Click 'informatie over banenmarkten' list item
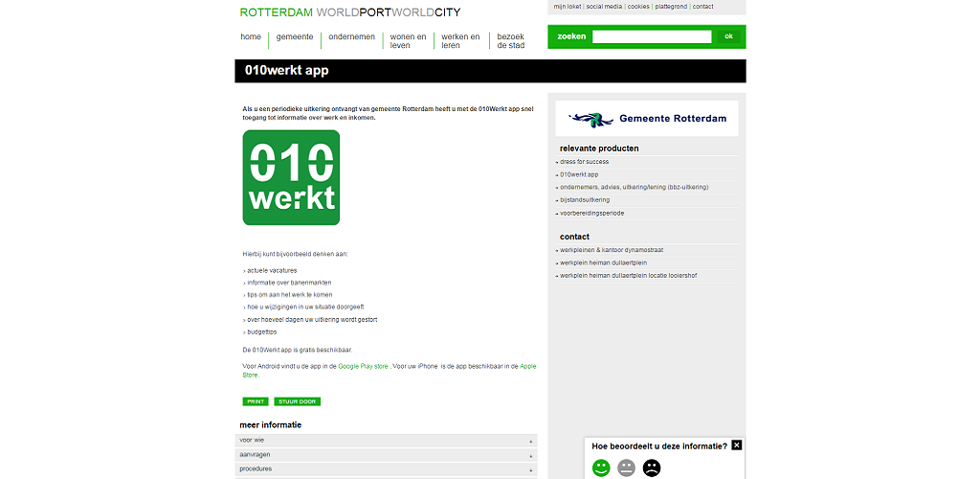The width and height of the screenshot is (980, 479). 289,283
